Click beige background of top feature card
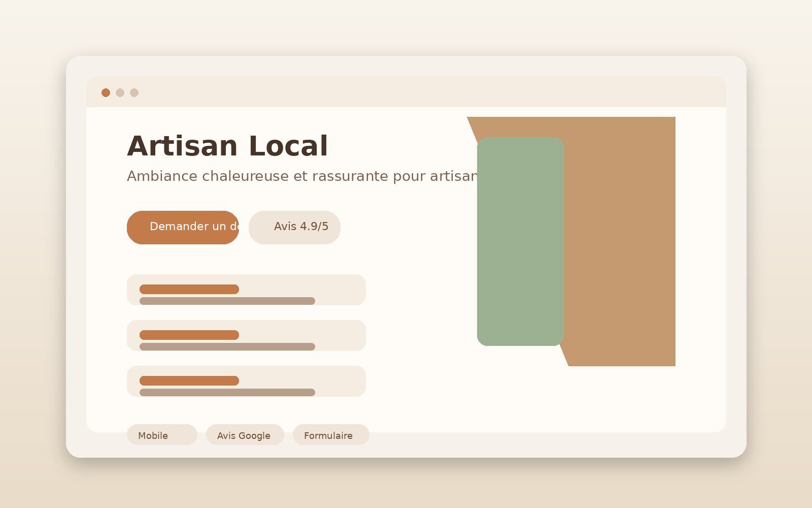The height and width of the screenshot is (508, 812). click(x=340, y=290)
